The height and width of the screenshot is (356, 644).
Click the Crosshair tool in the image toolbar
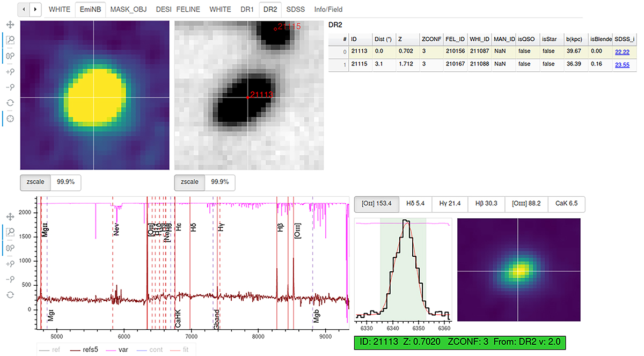coord(10,118)
